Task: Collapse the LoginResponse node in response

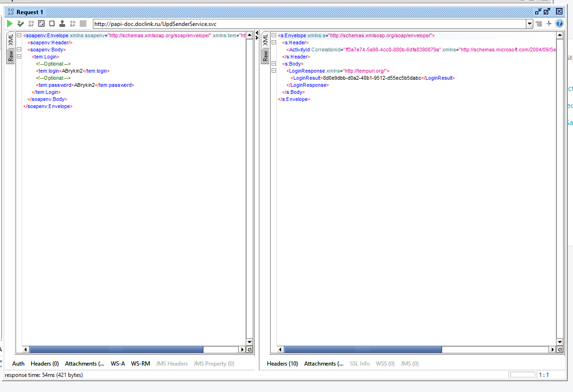Action: tap(273, 71)
